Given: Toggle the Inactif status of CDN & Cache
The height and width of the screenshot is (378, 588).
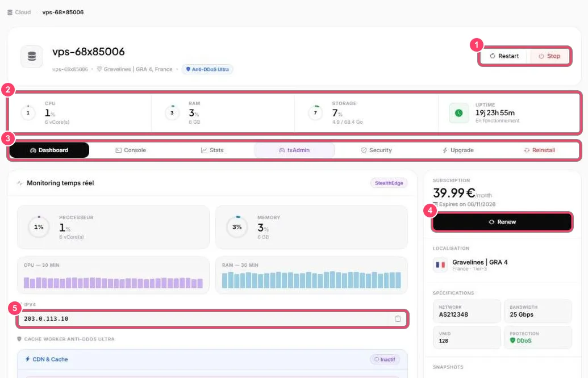Looking at the screenshot, I should [x=385, y=360].
